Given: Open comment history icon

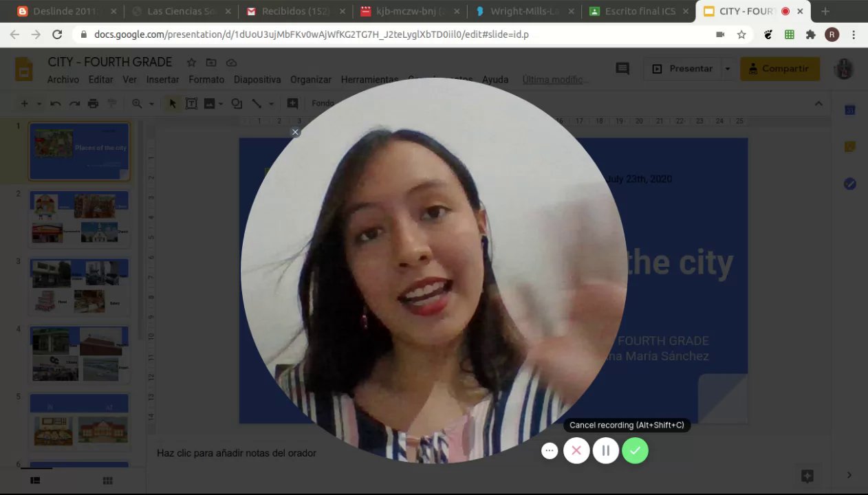Looking at the screenshot, I should tap(622, 69).
